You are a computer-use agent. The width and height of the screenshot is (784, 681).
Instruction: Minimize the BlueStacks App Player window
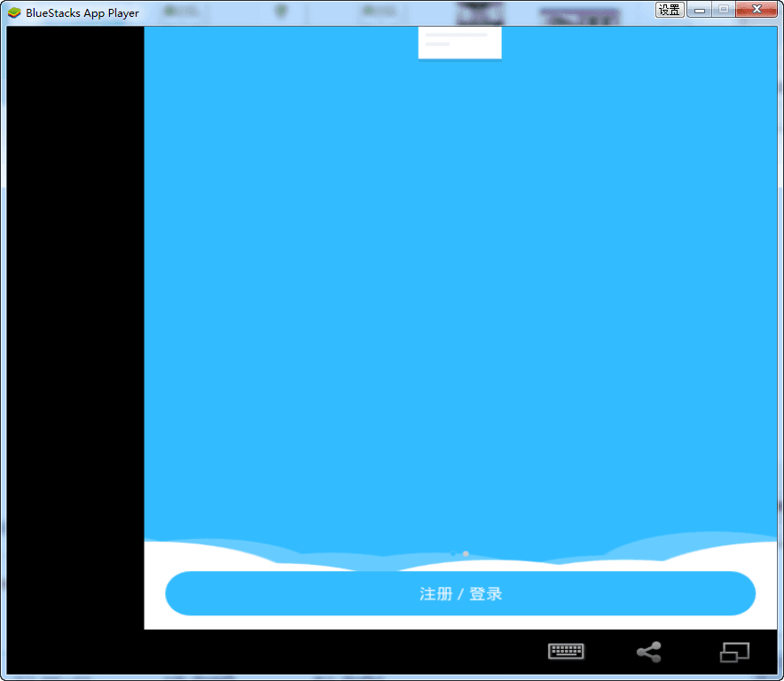(x=700, y=10)
